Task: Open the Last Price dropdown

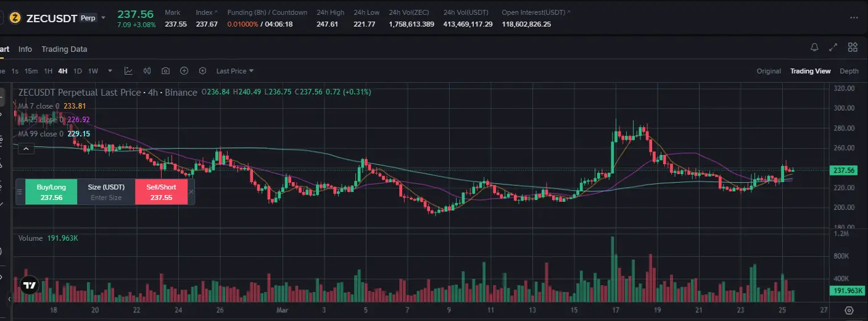Action: 235,71
